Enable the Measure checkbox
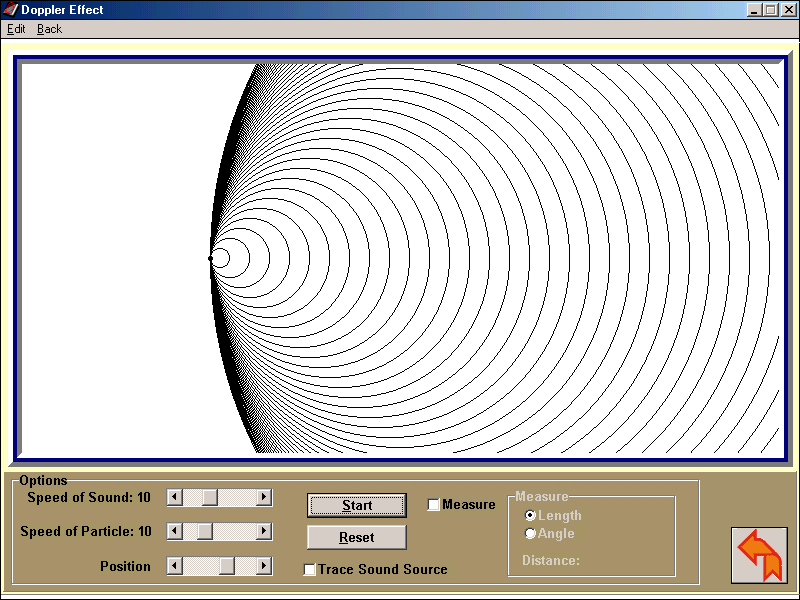Image resolution: width=800 pixels, height=600 pixels. point(433,505)
